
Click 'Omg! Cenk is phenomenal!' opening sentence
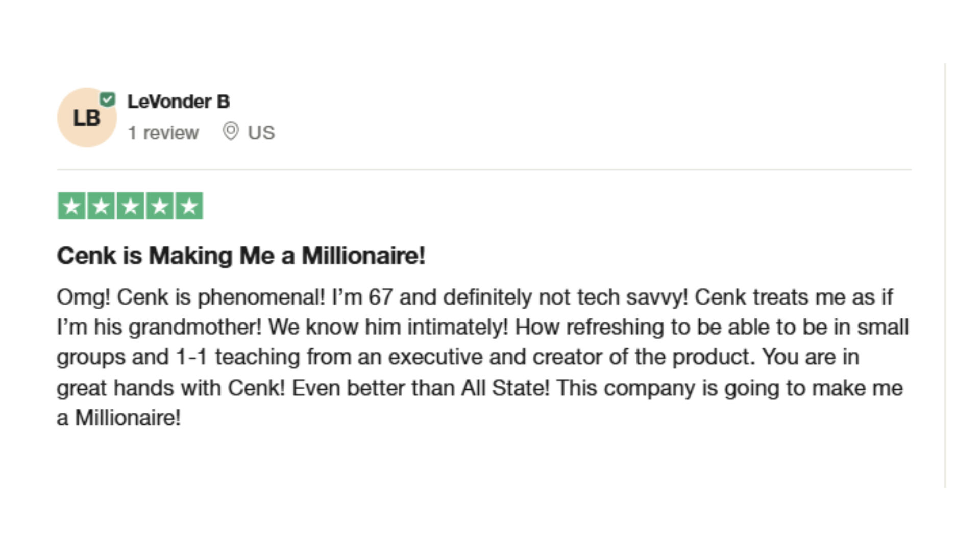pyautogui.click(x=191, y=297)
